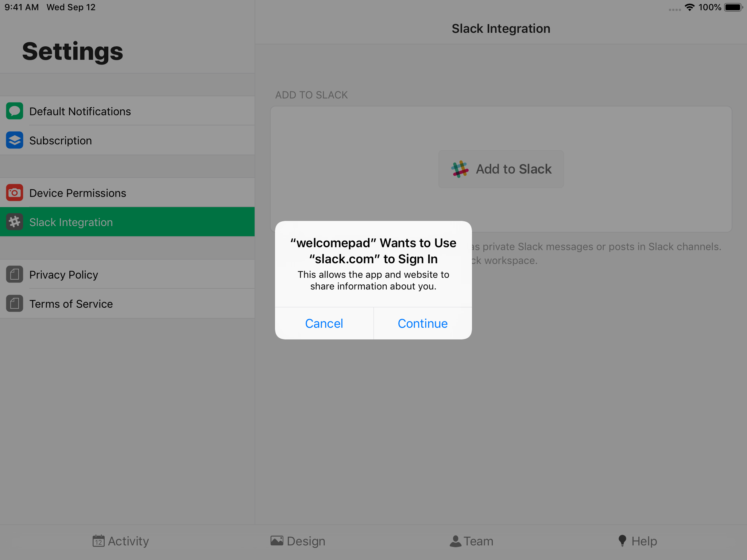The width and height of the screenshot is (747, 560).
Task: Click the 100% battery percentage
Action: coord(710,7)
